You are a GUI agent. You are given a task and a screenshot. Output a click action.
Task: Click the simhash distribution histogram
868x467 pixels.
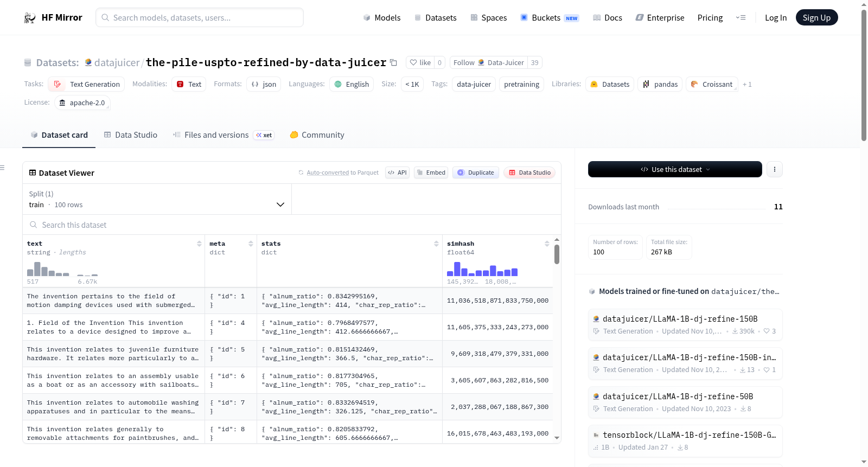[x=482, y=269]
